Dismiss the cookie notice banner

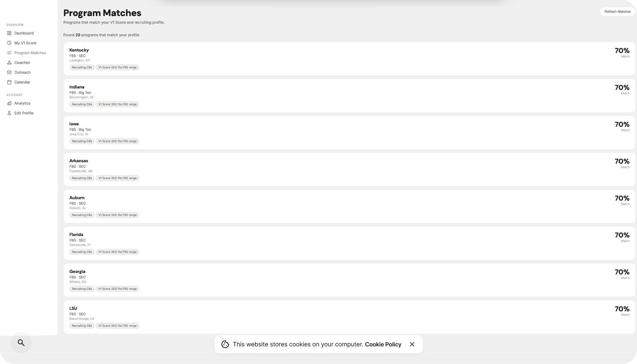point(412,344)
